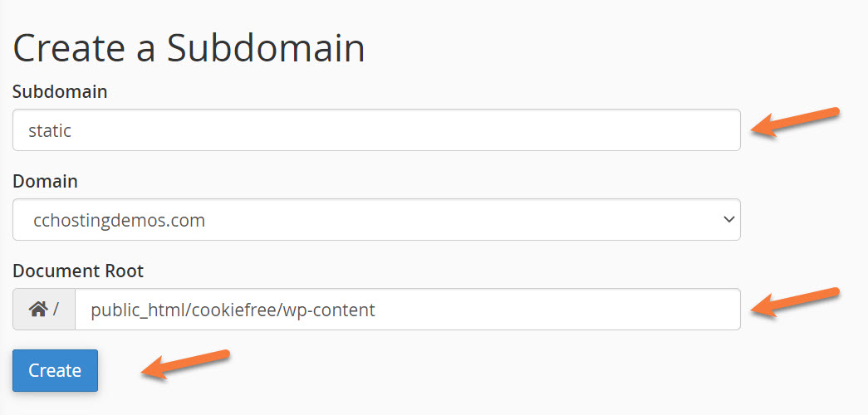Expand the Domain dropdown chevron
868x415 pixels.
click(x=728, y=220)
